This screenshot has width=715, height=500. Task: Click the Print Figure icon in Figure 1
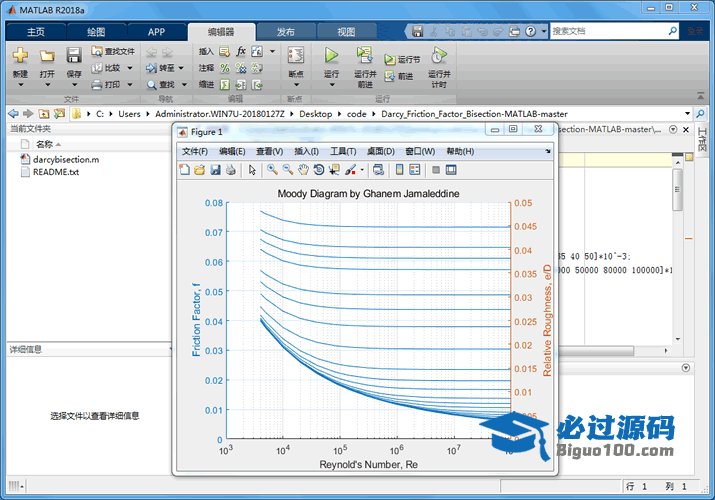231,170
